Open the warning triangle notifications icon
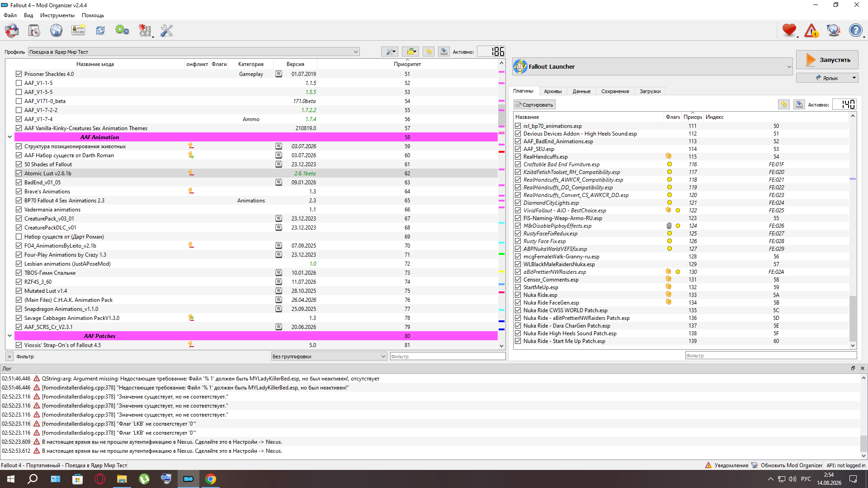 tap(811, 31)
